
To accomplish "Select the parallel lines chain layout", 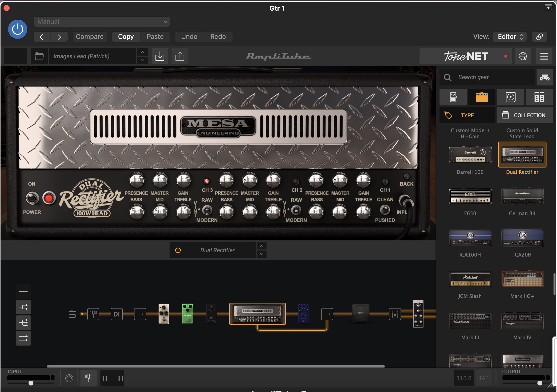I will pyautogui.click(x=23, y=338).
